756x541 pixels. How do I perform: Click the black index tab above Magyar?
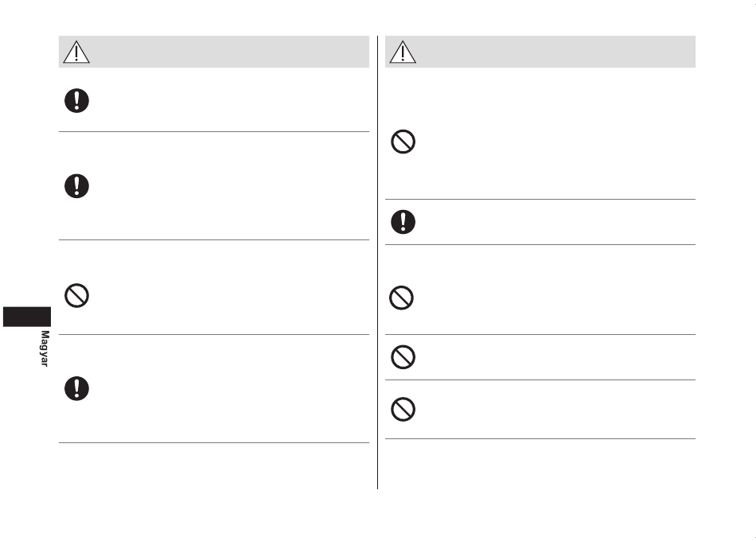(x=27, y=317)
